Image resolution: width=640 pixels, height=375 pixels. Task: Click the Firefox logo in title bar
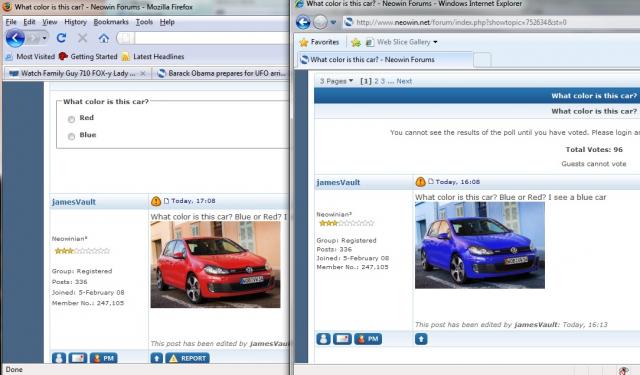click(x=7, y=6)
